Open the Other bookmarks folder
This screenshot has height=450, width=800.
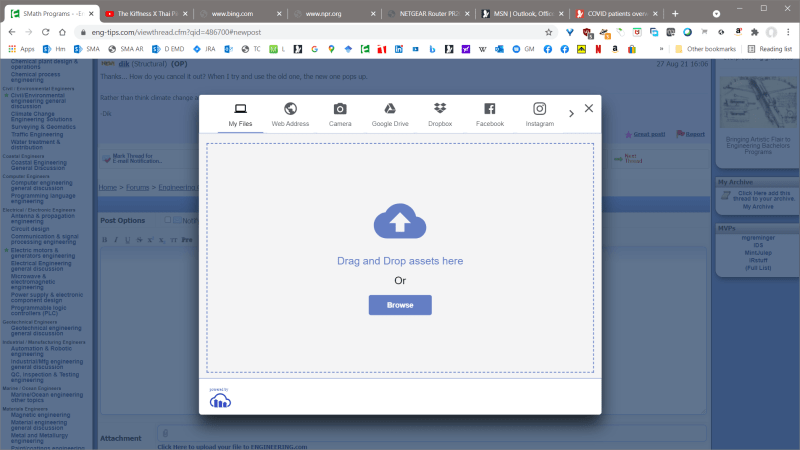(x=705, y=49)
